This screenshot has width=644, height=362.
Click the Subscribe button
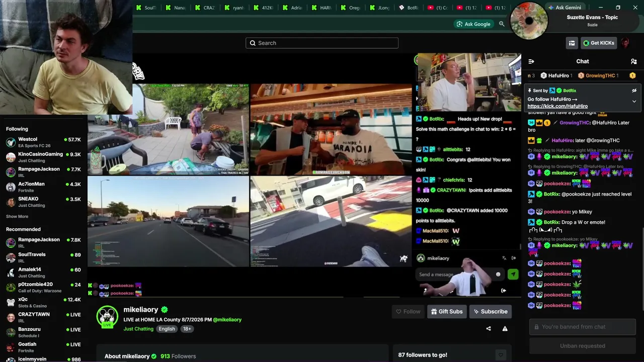click(x=491, y=312)
